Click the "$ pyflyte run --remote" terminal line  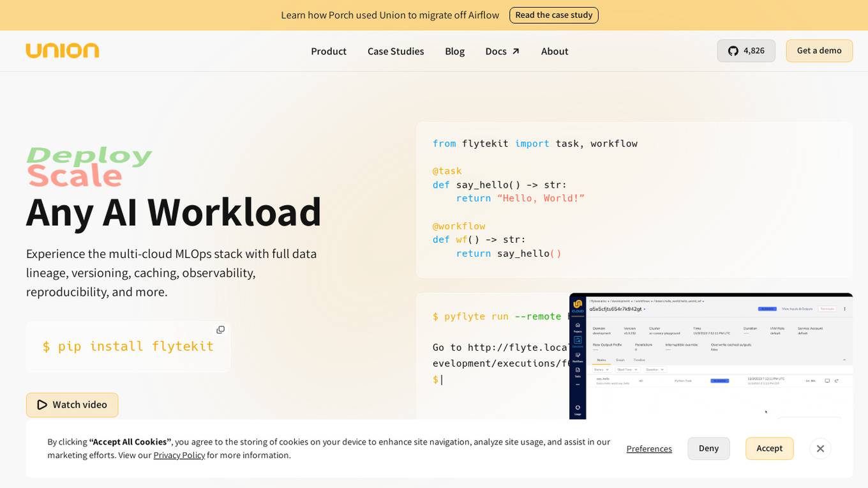[500, 316]
